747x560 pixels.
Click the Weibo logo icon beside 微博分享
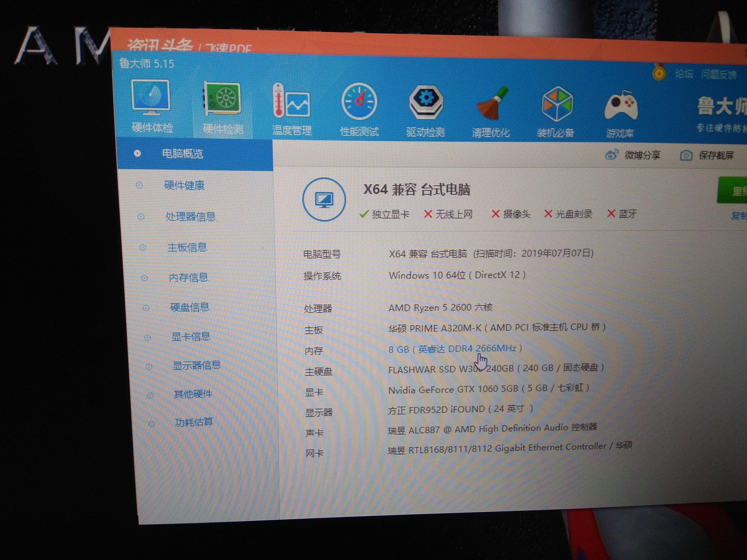pos(612,155)
